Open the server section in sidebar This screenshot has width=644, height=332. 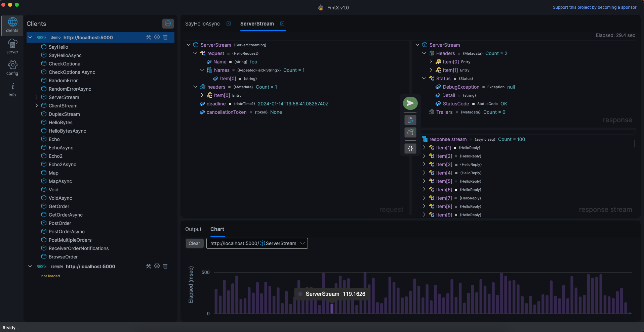click(12, 46)
